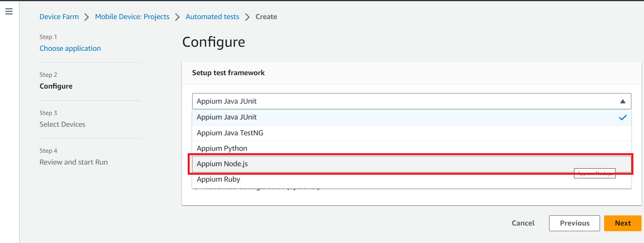Viewport: 644px width, 243px height.
Task: Jump to Select Devices step
Action: tap(62, 124)
